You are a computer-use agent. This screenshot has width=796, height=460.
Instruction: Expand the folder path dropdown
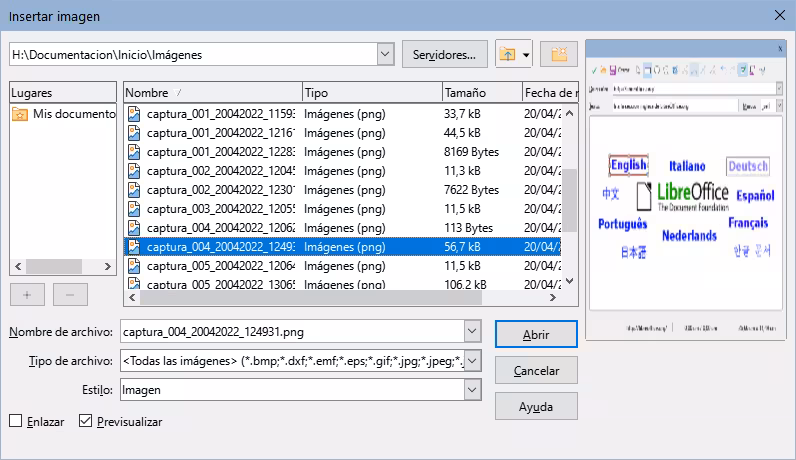(x=385, y=54)
